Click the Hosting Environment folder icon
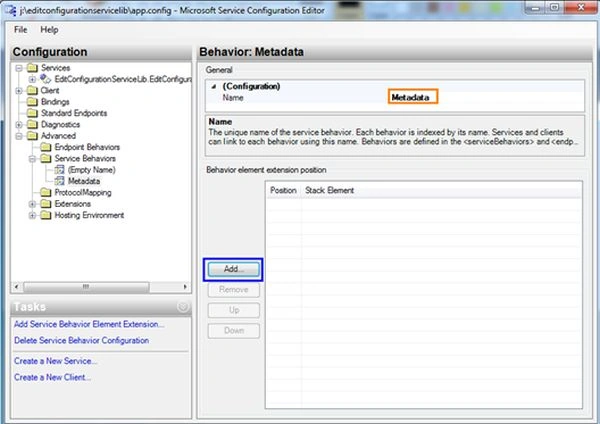The height and width of the screenshot is (424, 600). click(46, 215)
